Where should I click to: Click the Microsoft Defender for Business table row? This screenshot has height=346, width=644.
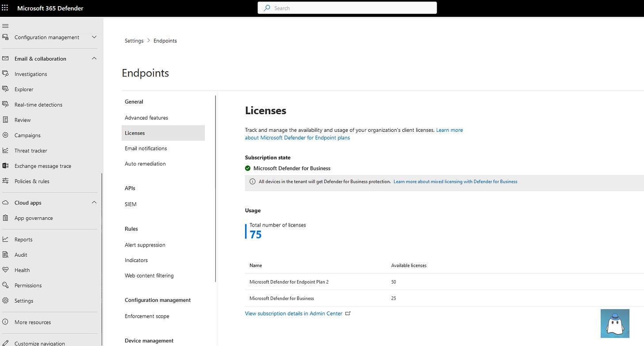(x=445, y=298)
